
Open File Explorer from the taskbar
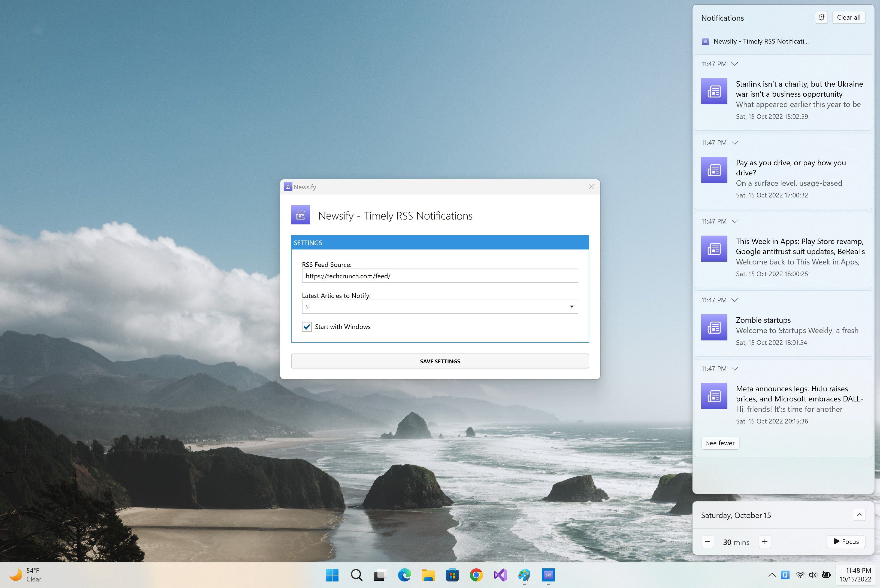click(x=428, y=575)
